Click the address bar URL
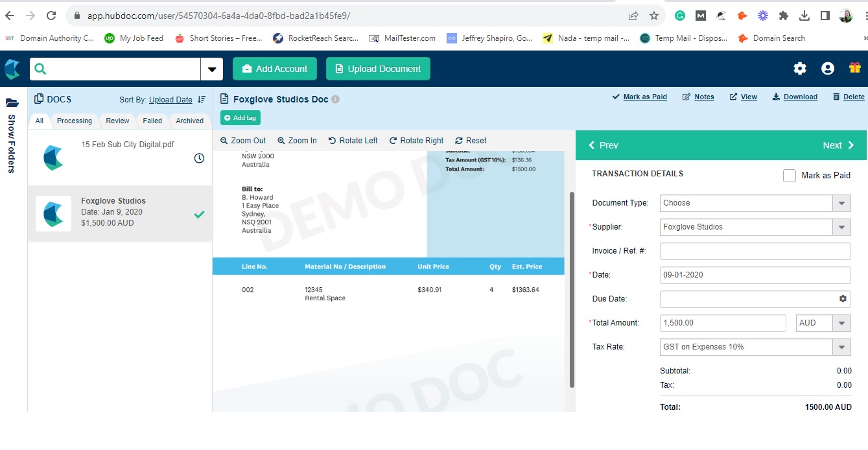 coord(218,16)
